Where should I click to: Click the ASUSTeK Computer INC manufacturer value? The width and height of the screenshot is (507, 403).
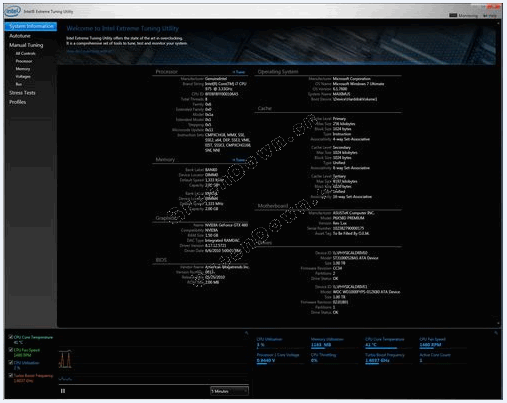(354, 213)
